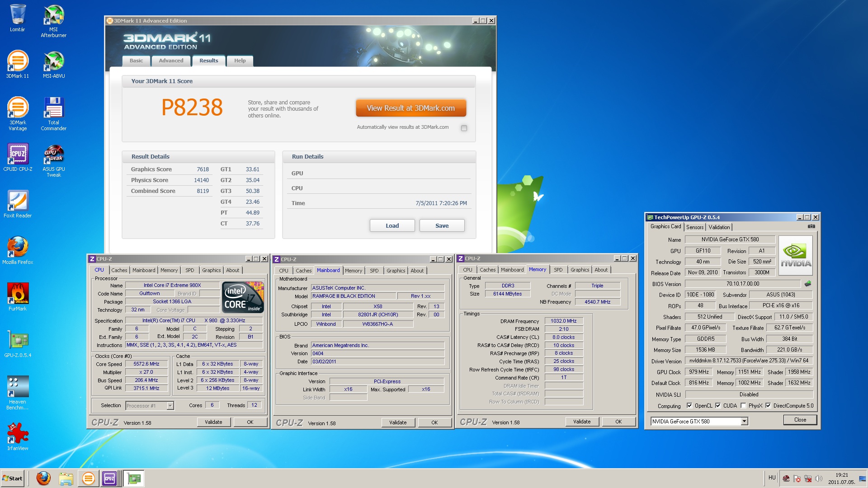Screen dimensions: 868x488
Task: Toggle automatically view results checkbox
Action: (x=464, y=128)
